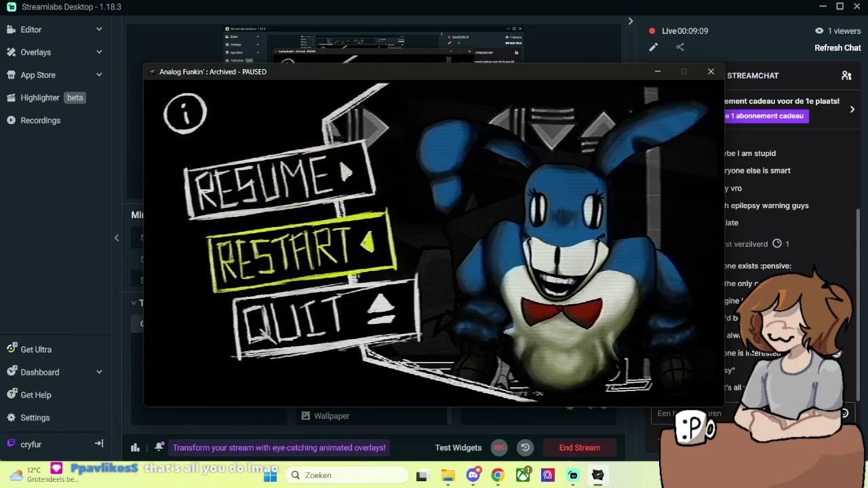The height and width of the screenshot is (488, 868).
Task: Click the Windows Start button
Action: pyautogui.click(x=270, y=475)
